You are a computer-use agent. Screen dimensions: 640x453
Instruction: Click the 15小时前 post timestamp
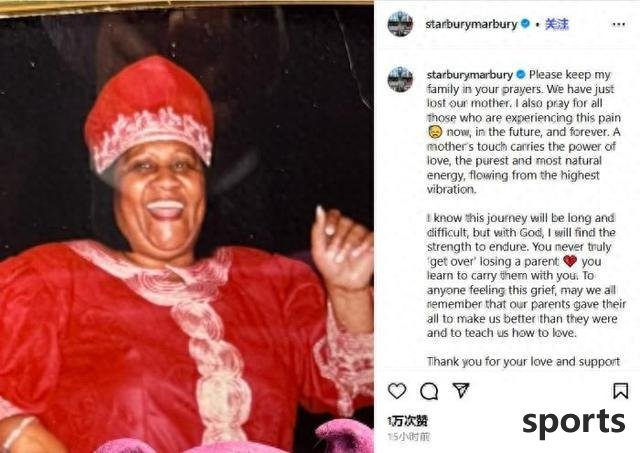409,437
